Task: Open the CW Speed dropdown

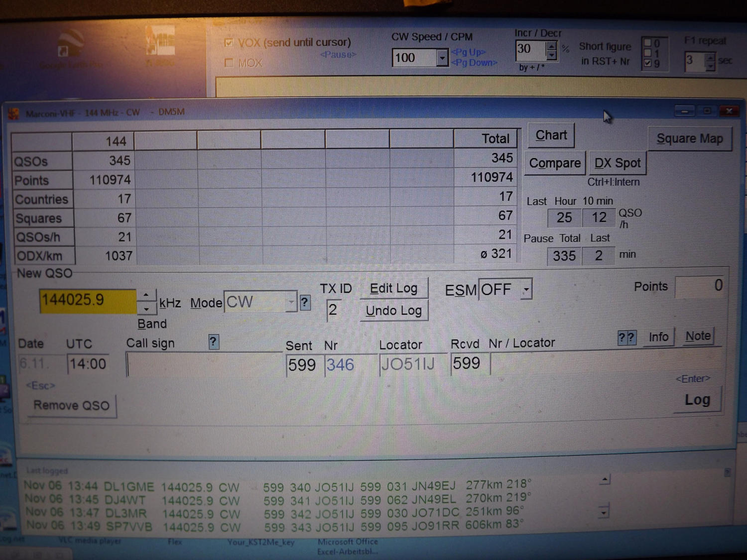Action: [442, 58]
